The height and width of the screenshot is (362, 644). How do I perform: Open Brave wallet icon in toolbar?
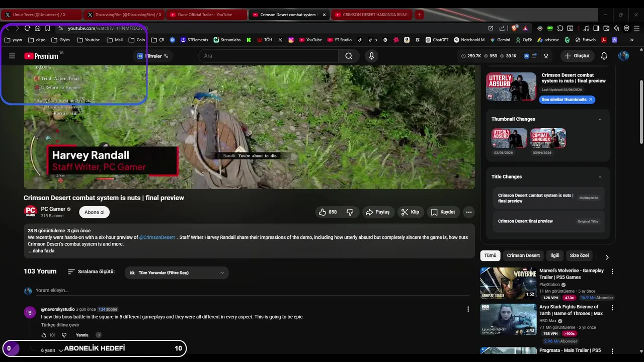[x=606, y=28]
